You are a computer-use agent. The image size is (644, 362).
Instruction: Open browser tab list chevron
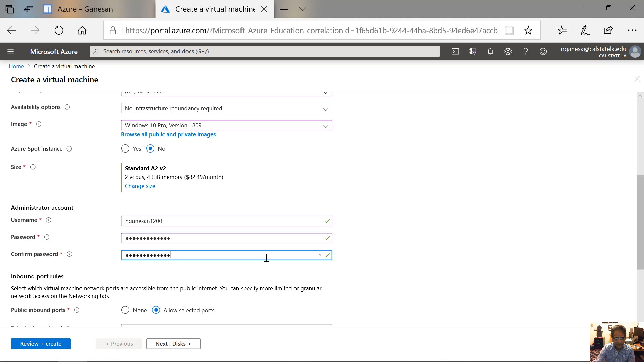pos(302,9)
